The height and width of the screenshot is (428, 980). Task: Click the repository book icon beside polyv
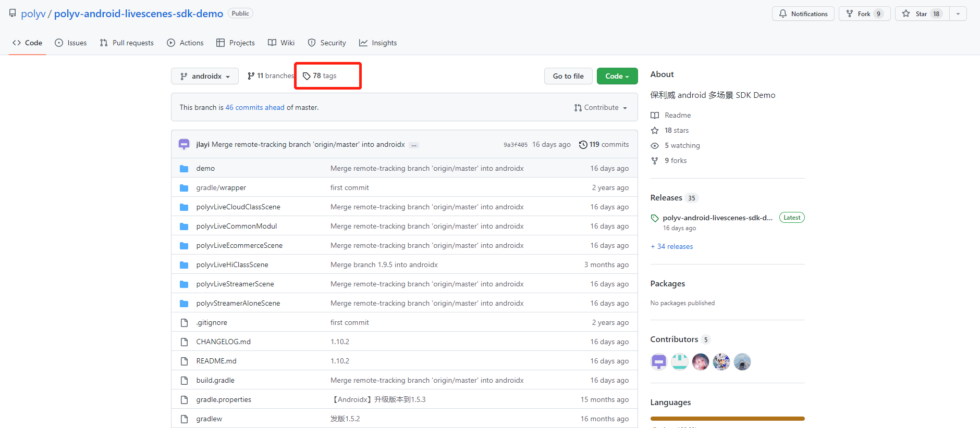(13, 13)
